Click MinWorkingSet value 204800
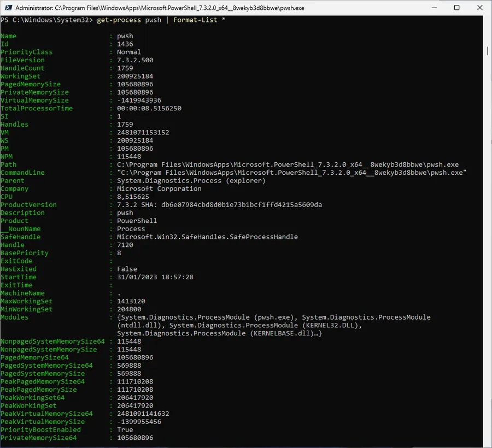492x448 pixels. click(129, 309)
